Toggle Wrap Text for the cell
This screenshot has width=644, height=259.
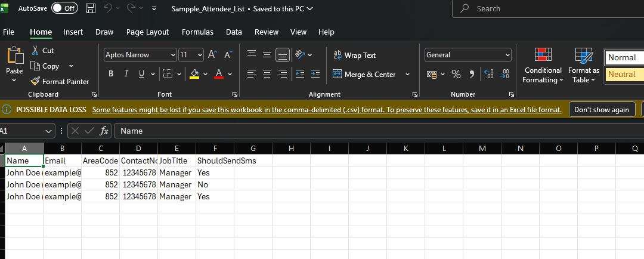(354, 55)
